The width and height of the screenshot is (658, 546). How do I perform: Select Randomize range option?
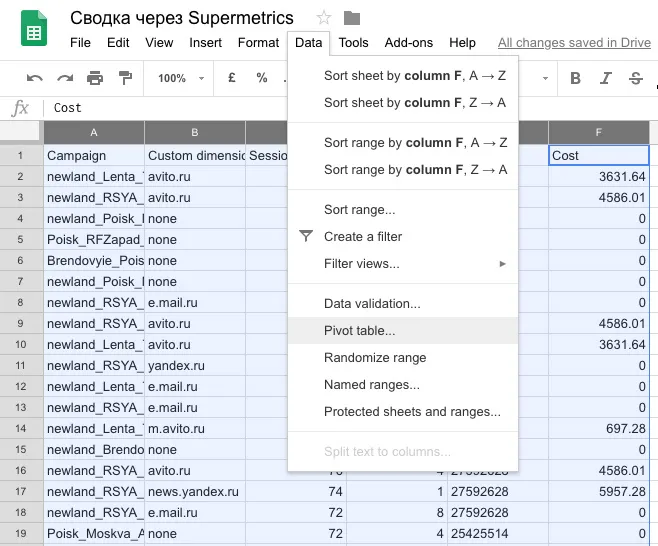coord(403,358)
